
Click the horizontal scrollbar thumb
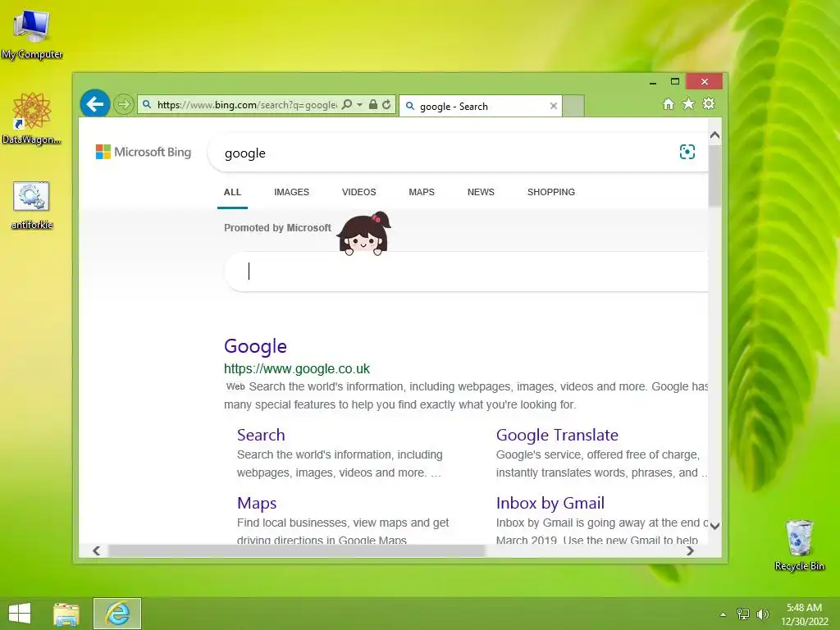click(x=297, y=550)
